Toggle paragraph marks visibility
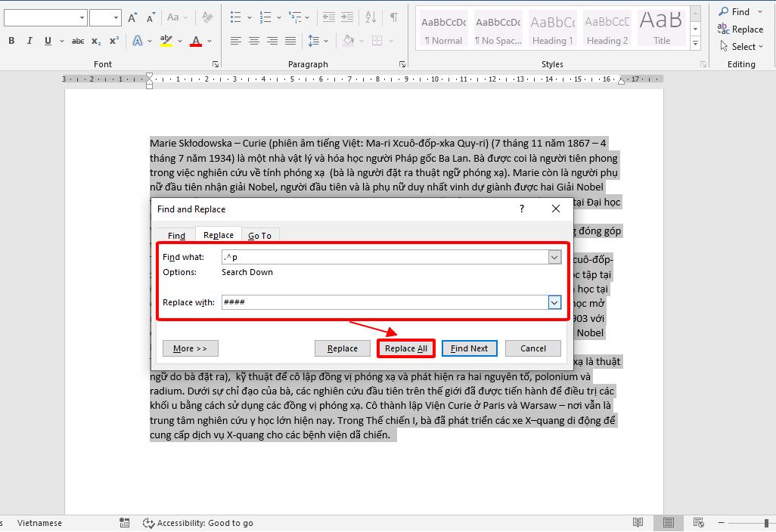This screenshot has height=532, width=776. point(393,19)
